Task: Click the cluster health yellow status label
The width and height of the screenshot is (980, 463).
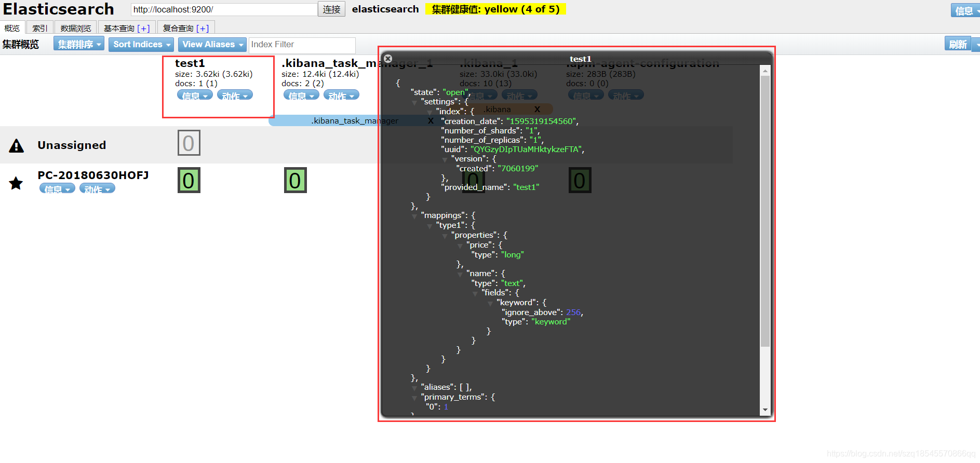Action: click(495, 9)
